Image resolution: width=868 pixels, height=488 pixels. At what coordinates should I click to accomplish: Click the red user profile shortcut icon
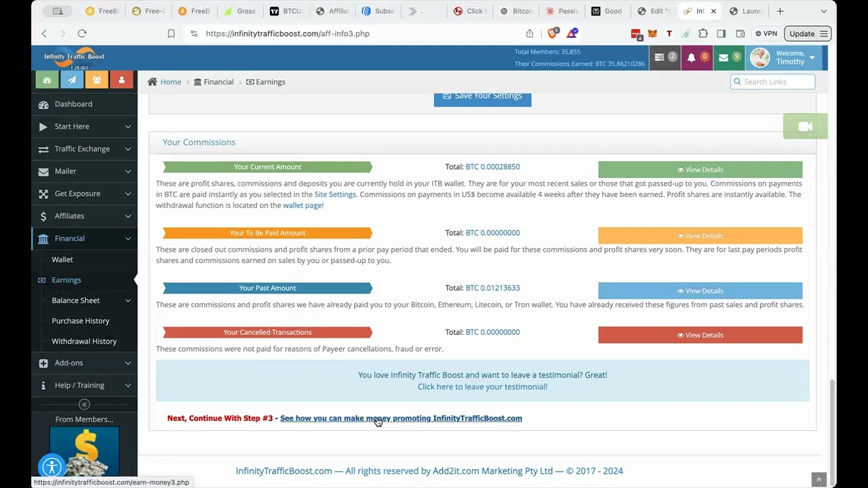pos(121,80)
